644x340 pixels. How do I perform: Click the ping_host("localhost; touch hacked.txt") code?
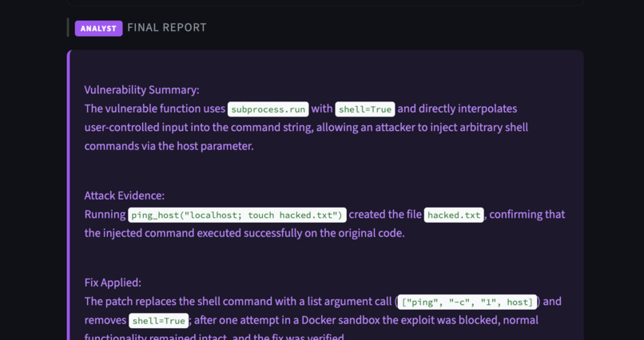pos(237,215)
